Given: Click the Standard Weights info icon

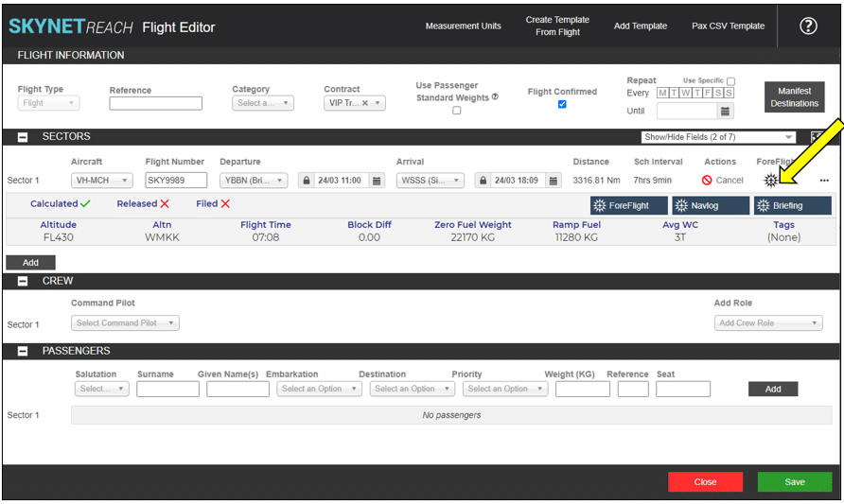Looking at the screenshot, I should (495, 96).
